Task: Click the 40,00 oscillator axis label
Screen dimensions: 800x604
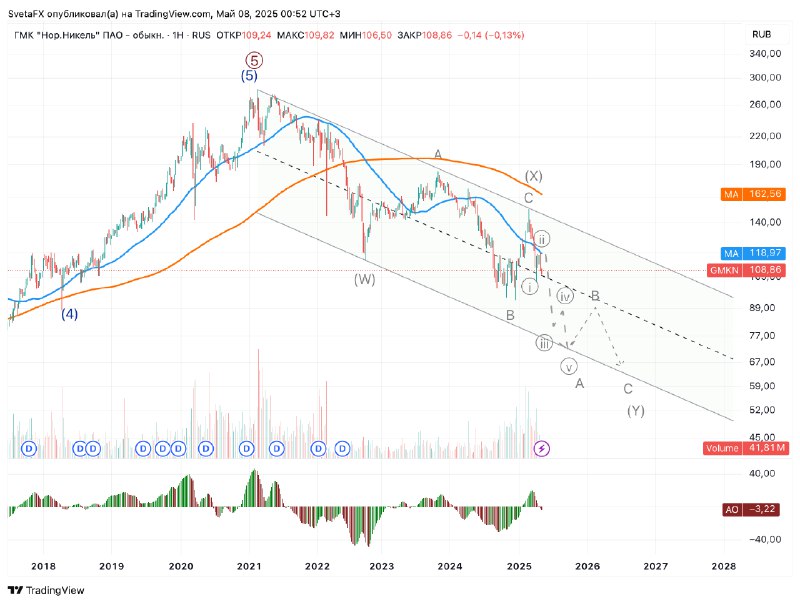Action: point(762,473)
